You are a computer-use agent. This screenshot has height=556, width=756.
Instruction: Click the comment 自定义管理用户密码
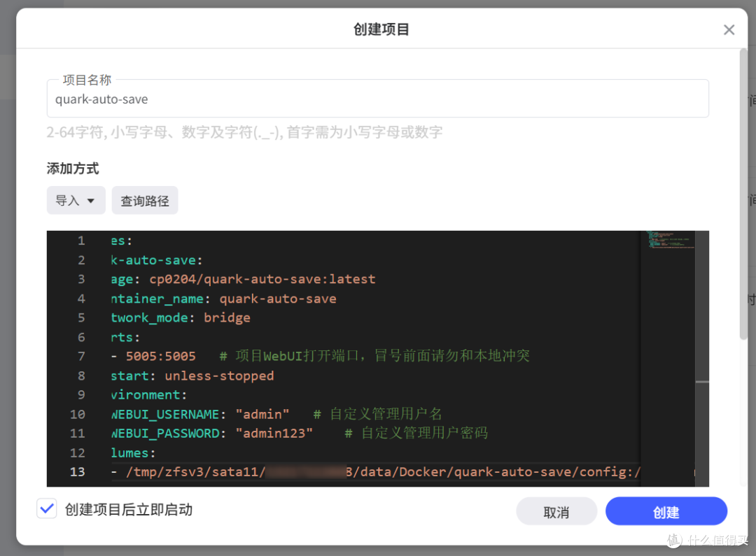pyautogui.click(x=424, y=433)
